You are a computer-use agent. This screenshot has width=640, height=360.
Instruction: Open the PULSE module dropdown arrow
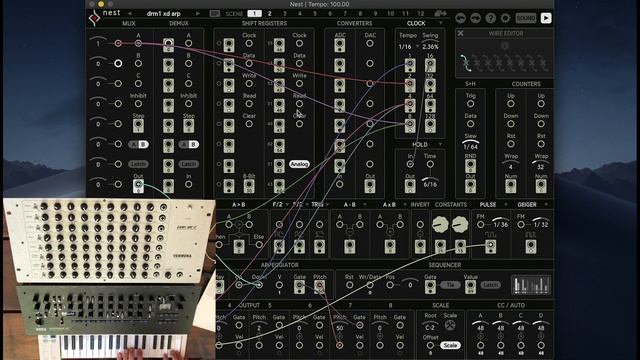pos(506,204)
